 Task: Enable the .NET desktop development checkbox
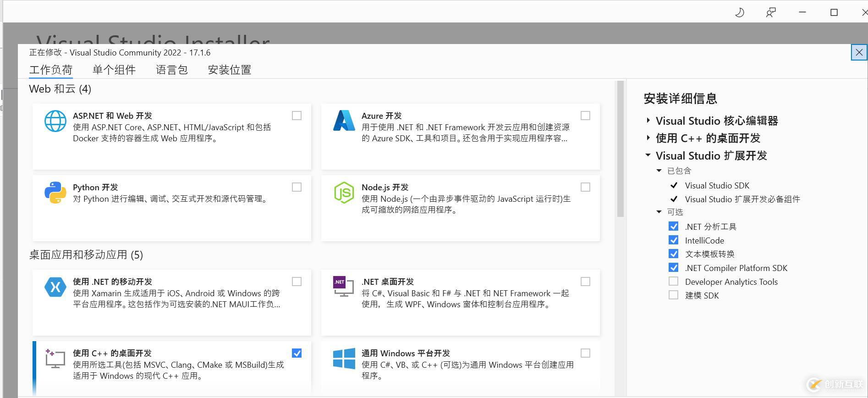point(585,282)
